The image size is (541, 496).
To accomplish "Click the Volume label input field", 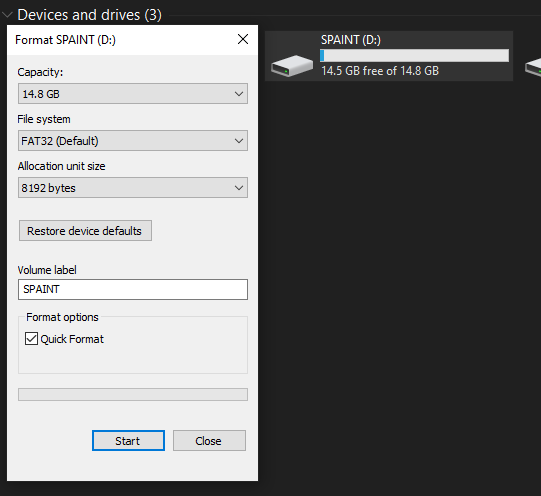I will coord(133,289).
